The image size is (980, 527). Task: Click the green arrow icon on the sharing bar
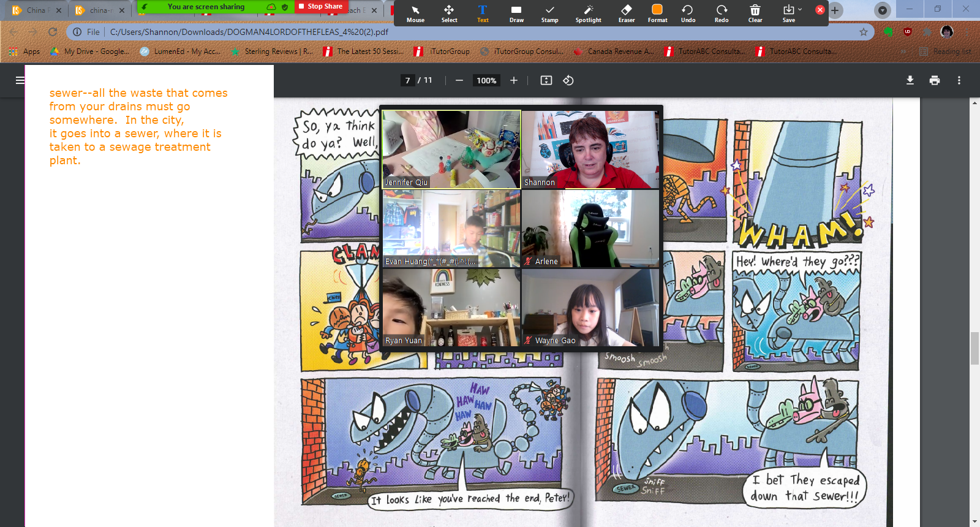[x=145, y=7]
